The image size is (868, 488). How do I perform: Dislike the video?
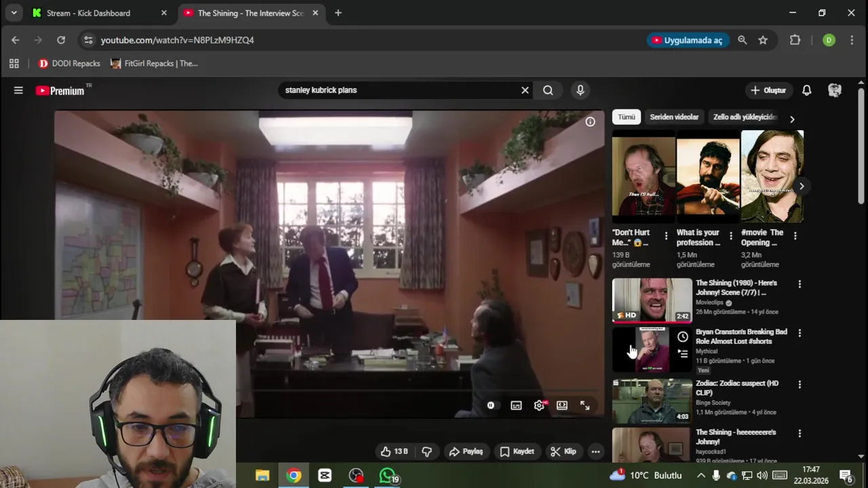pyautogui.click(x=427, y=451)
